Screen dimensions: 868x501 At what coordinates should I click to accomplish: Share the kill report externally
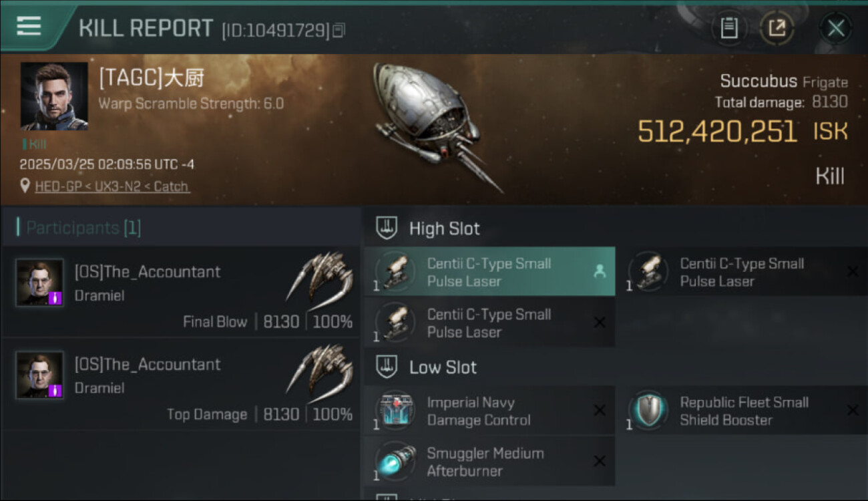tap(777, 28)
